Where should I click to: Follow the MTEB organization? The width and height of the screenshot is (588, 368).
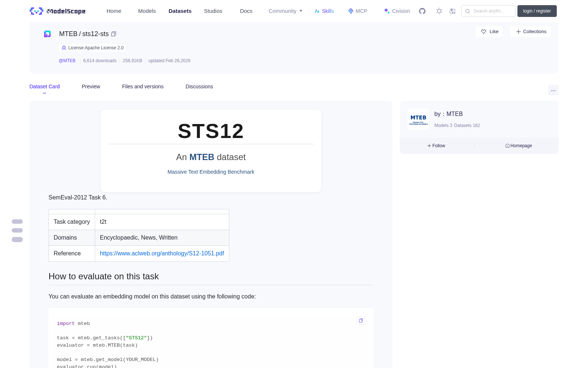[436, 146]
